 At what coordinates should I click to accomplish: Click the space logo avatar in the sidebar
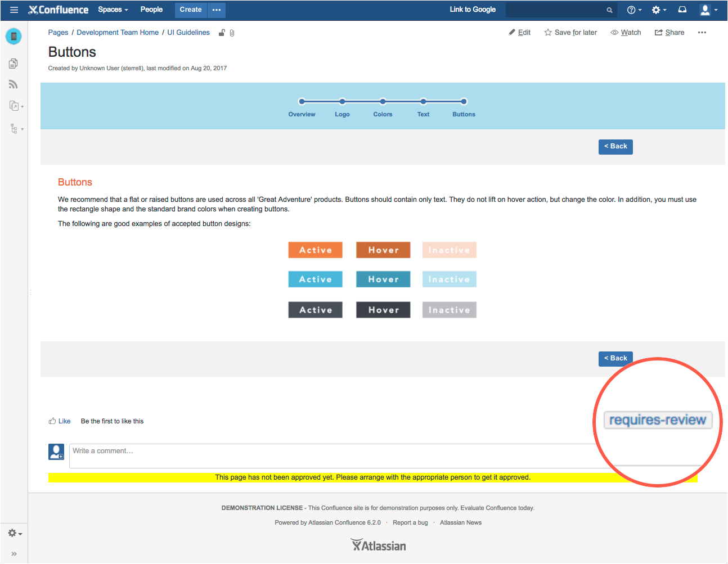pos(13,36)
